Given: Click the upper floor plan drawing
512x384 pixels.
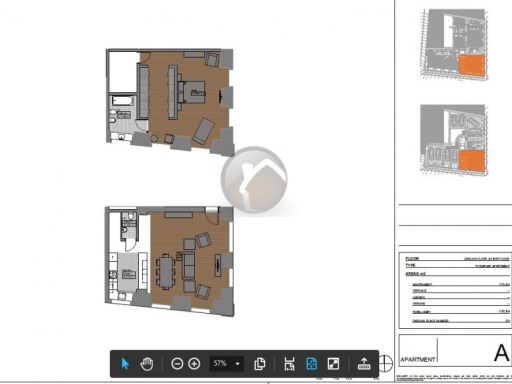Looking at the screenshot, I should pos(170,102).
